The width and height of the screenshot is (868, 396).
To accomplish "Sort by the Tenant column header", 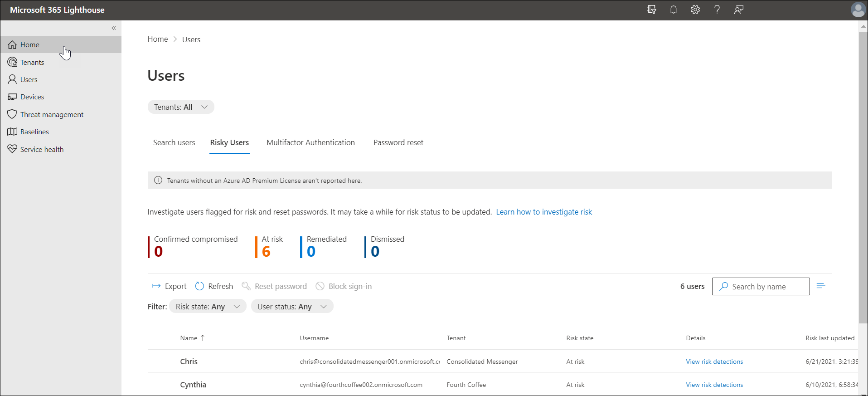I will point(456,338).
